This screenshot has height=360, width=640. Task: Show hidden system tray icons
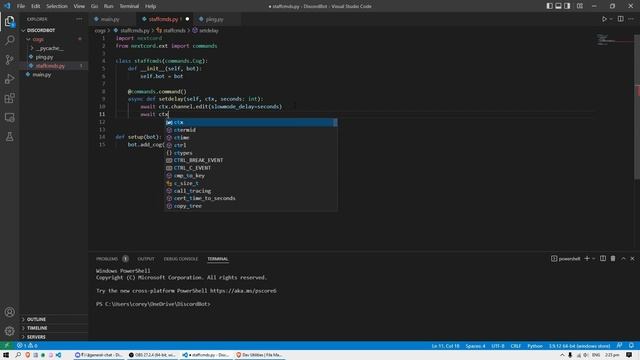[562, 355]
